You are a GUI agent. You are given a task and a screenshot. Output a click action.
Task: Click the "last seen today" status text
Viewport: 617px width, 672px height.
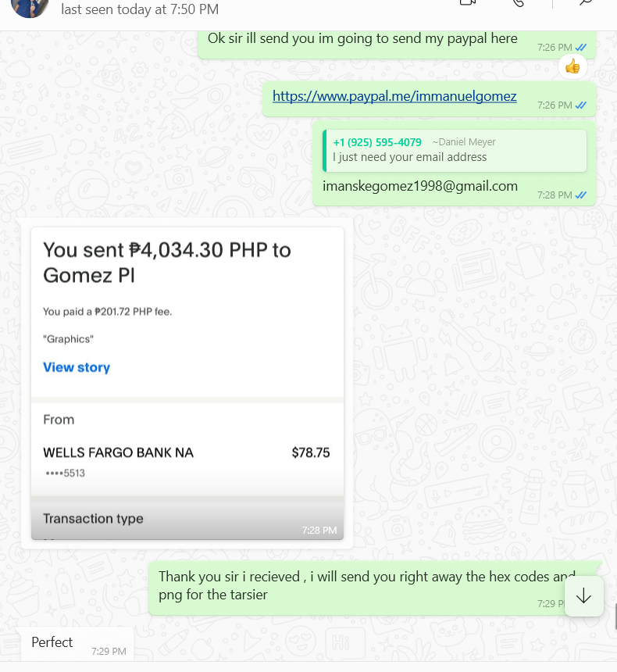click(x=140, y=9)
